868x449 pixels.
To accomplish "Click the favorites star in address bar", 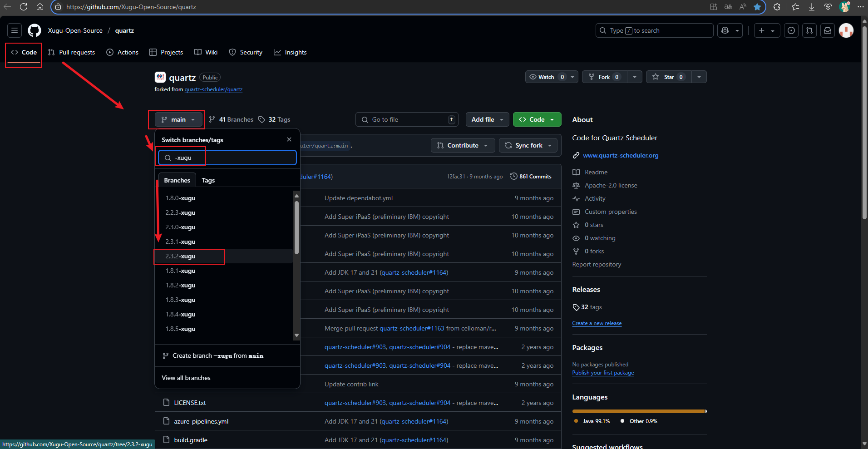I will tap(757, 7).
